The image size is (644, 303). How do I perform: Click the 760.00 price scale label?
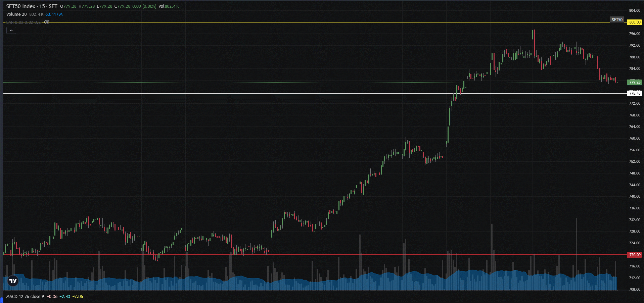point(635,138)
